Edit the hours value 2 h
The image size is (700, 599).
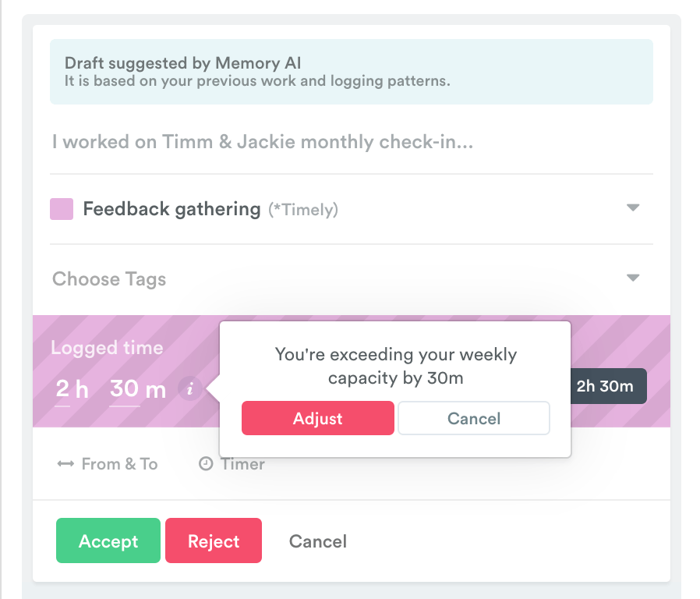click(72, 389)
